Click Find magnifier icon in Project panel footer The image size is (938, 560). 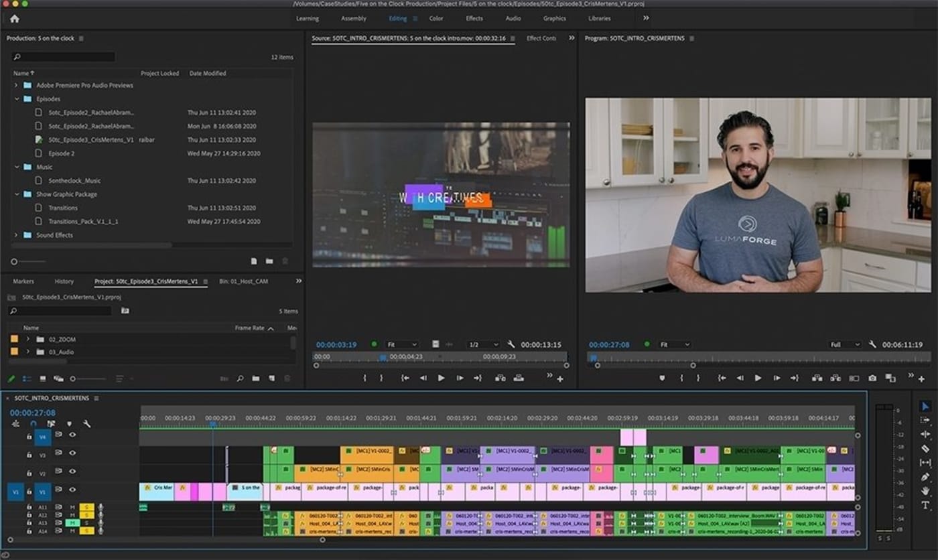click(240, 378)
